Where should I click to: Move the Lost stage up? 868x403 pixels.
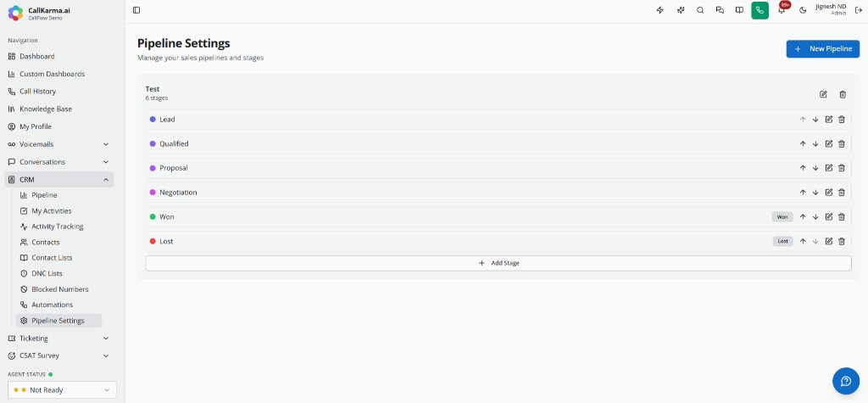[x=803, y=241]
